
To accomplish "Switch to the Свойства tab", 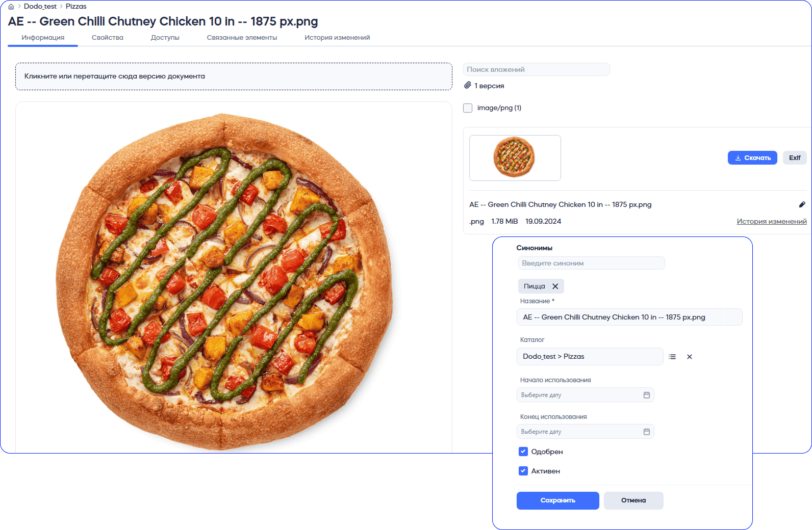I will click(107, 38).
